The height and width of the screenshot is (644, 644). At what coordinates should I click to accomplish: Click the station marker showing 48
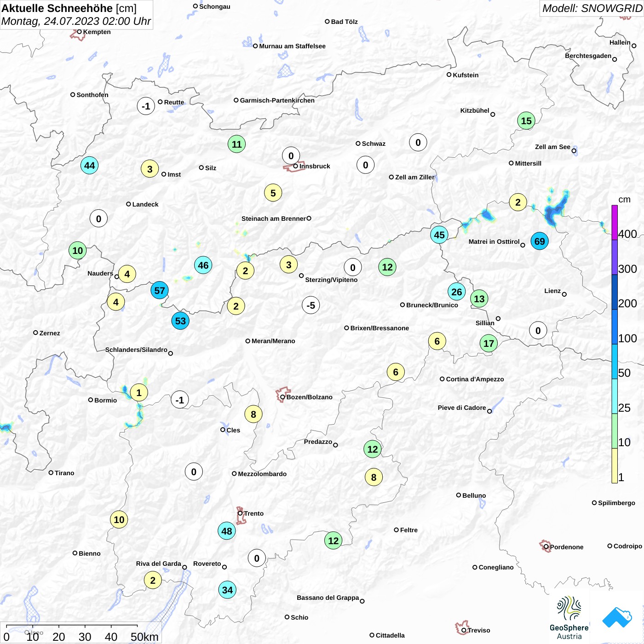(226, 531)
